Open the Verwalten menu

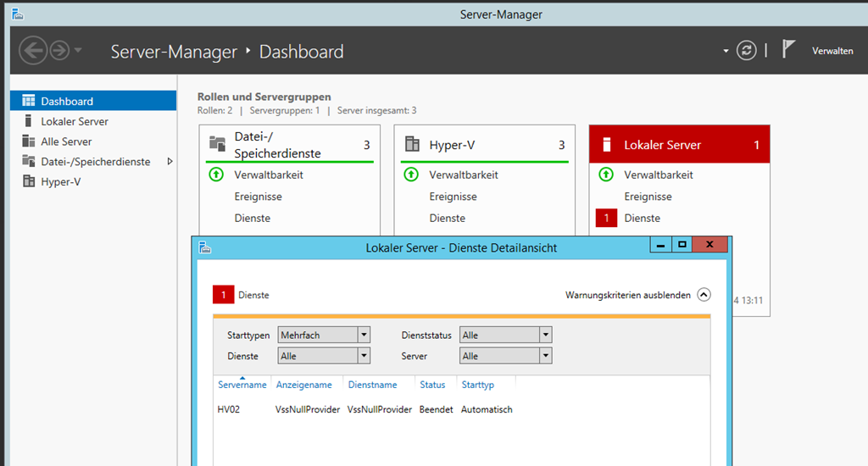coord(832,51)
